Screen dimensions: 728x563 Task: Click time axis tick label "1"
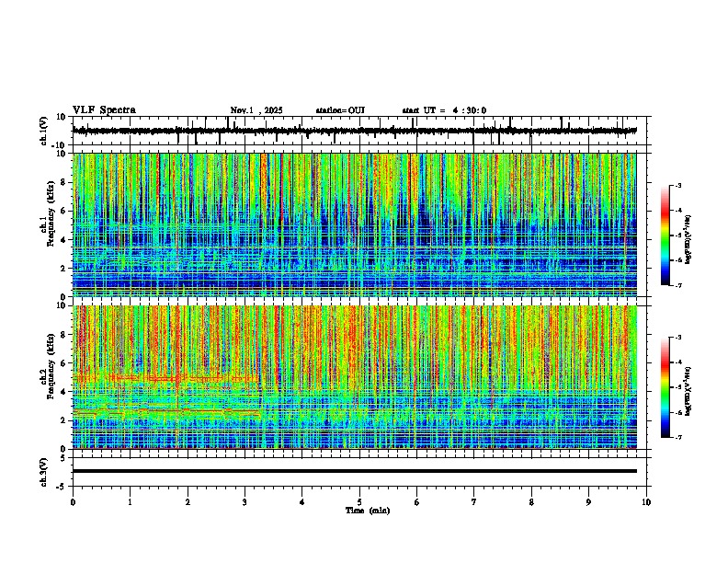(130, 502)
